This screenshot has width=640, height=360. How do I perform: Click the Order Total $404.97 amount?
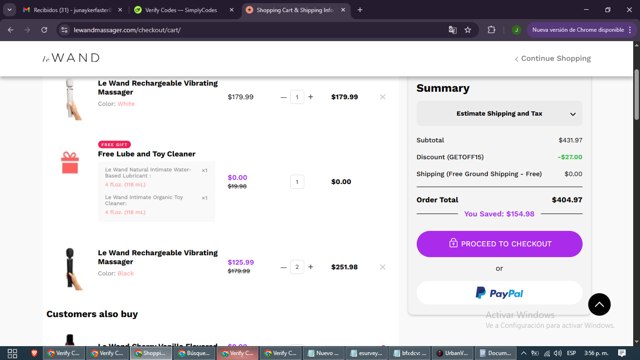567,200
